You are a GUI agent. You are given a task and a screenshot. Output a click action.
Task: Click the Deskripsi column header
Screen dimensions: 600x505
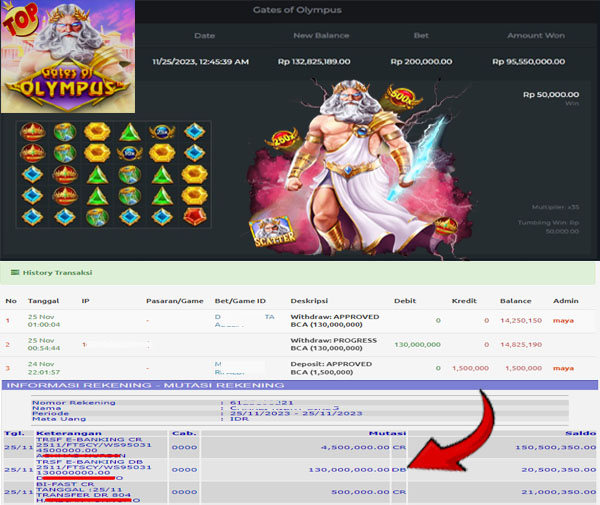pyautogui.click(x=309, y=301)
